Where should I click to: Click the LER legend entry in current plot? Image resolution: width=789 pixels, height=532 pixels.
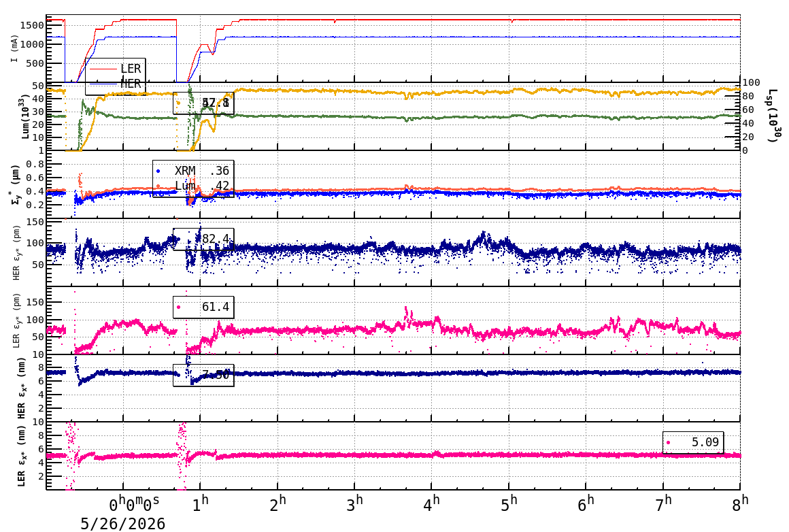point(115,69)
